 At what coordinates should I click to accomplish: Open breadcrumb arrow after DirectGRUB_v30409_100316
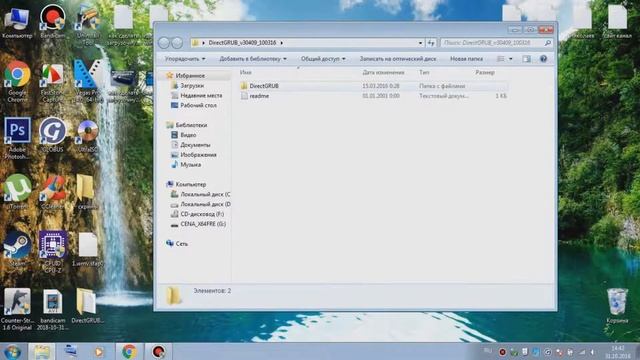pos(282,42)
